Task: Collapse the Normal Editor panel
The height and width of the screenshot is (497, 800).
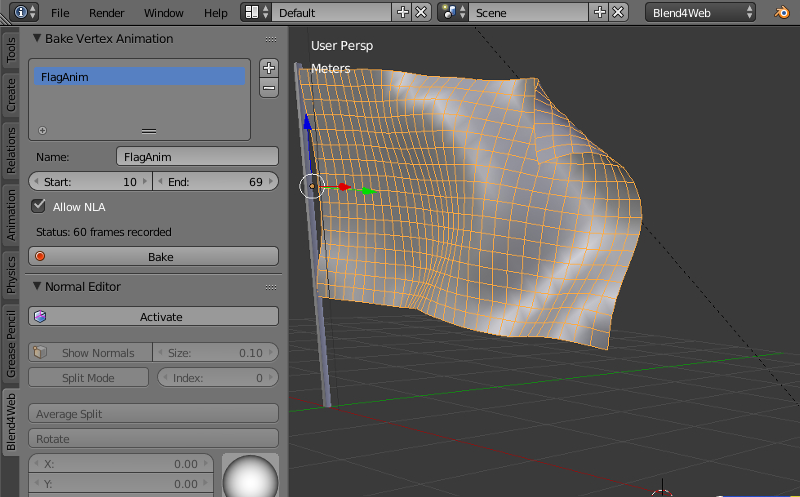Action: [x=37, y=286]
